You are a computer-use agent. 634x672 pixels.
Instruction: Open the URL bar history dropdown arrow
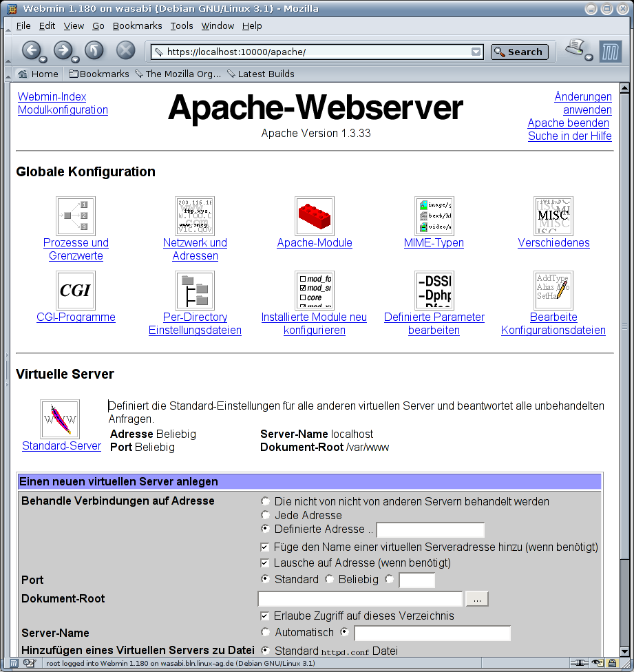click(476, 52)
